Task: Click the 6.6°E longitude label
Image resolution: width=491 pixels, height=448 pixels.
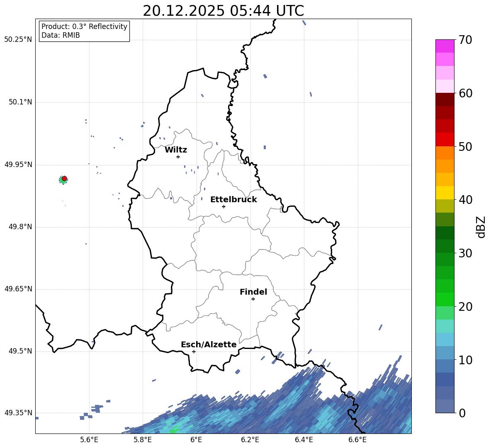Action: [357, 440]
